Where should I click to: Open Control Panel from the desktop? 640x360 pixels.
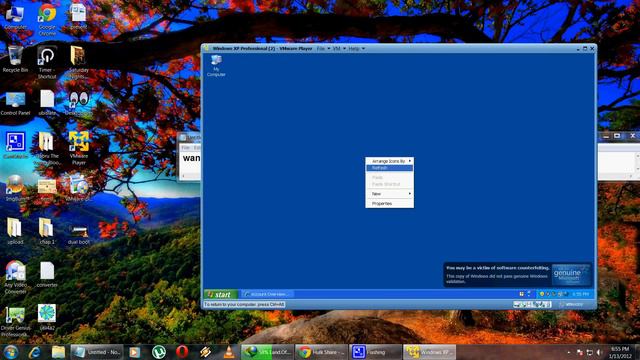pyautogui.click(x=15, y=103)
